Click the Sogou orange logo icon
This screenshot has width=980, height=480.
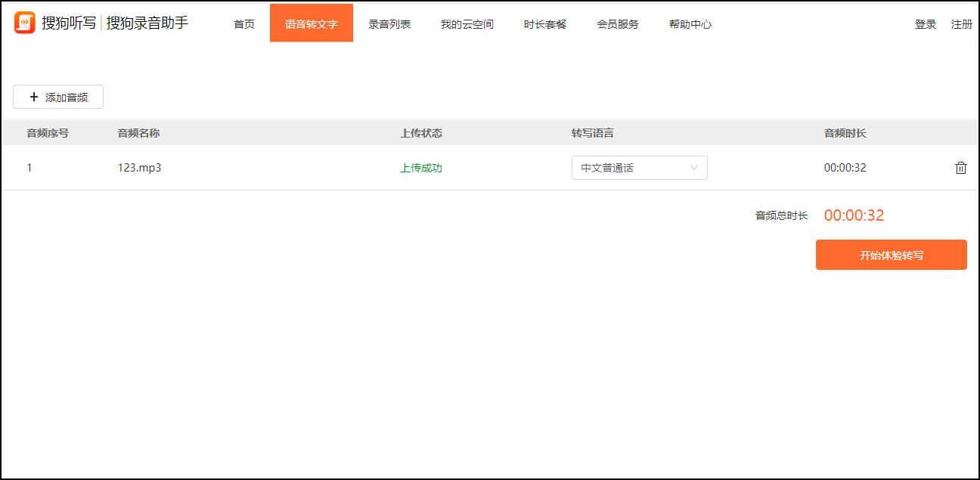(25, 23)
